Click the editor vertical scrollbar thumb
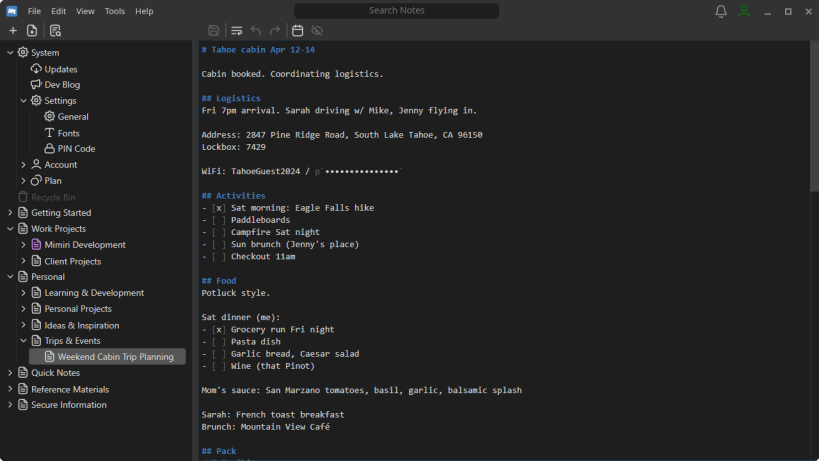Viewport: 819px width, 461px height. point(814,117)
